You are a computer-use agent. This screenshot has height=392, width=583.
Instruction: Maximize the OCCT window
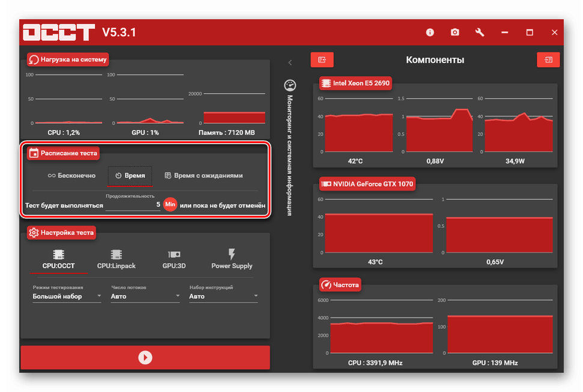coord(530,32)
